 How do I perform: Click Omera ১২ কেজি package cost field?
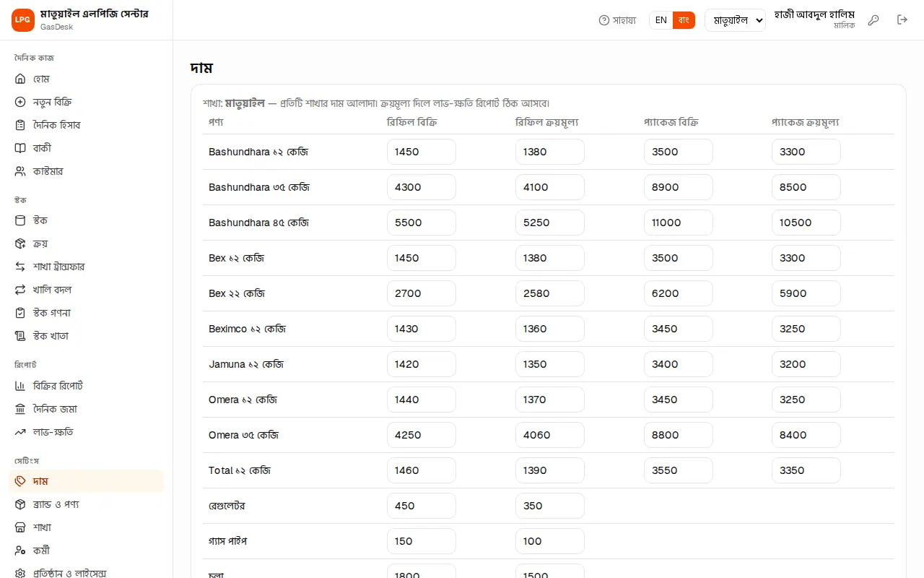point(806,400)
